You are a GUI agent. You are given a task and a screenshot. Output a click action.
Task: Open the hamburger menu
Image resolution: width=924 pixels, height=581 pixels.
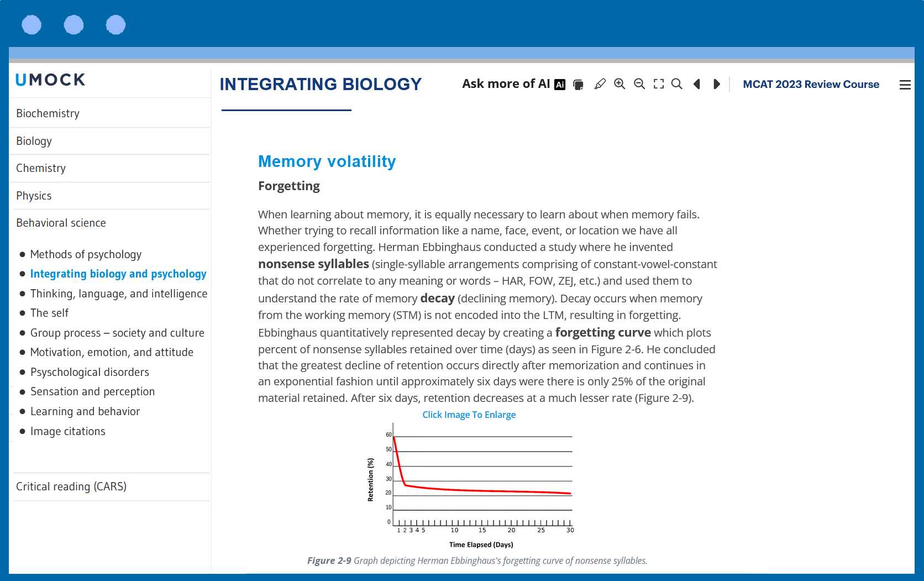click(905, 85)
